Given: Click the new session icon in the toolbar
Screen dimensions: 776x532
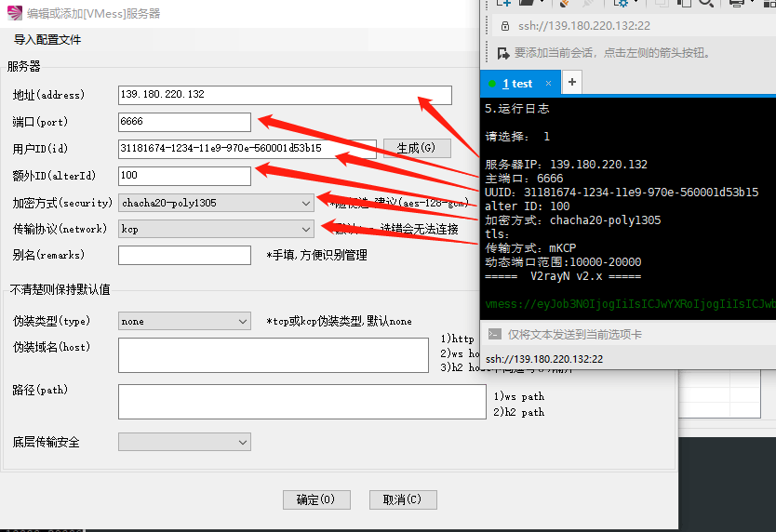Looking at the screenshot, I should coord(503,3).
